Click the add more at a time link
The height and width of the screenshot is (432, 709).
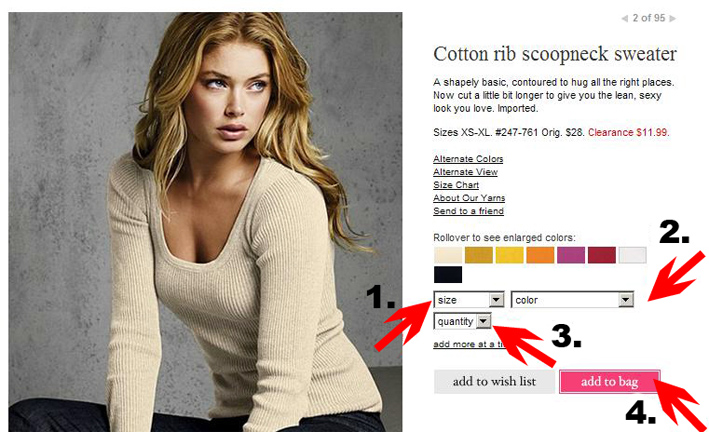[468, 344]
